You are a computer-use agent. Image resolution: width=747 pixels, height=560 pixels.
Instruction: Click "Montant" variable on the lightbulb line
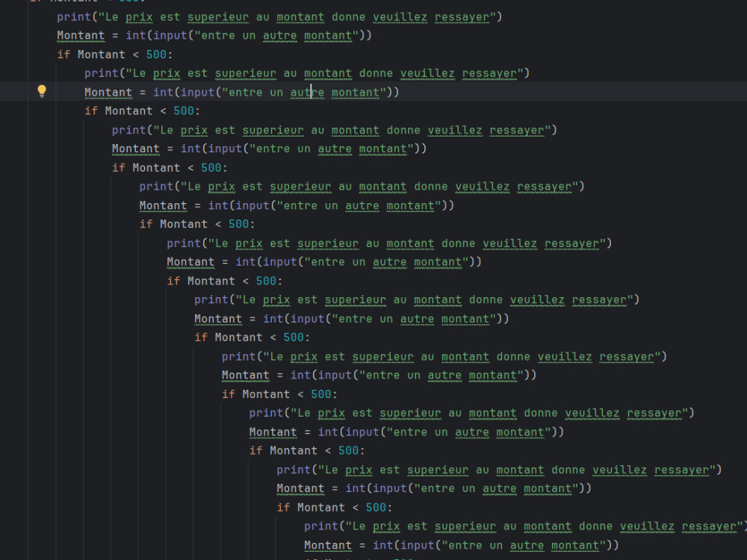(108, 93)
